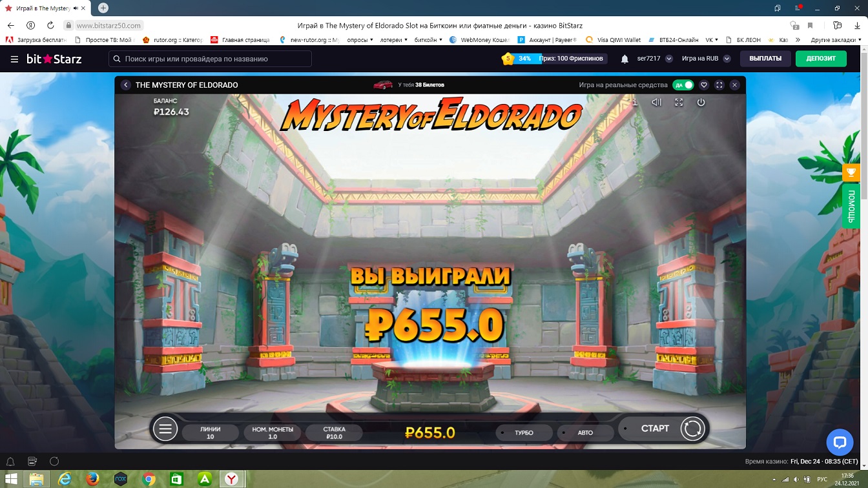The height and width of the screenshot is (488, 868).
Task: Click the level 5 progress bar at 34%
Action: click(555, 59)
